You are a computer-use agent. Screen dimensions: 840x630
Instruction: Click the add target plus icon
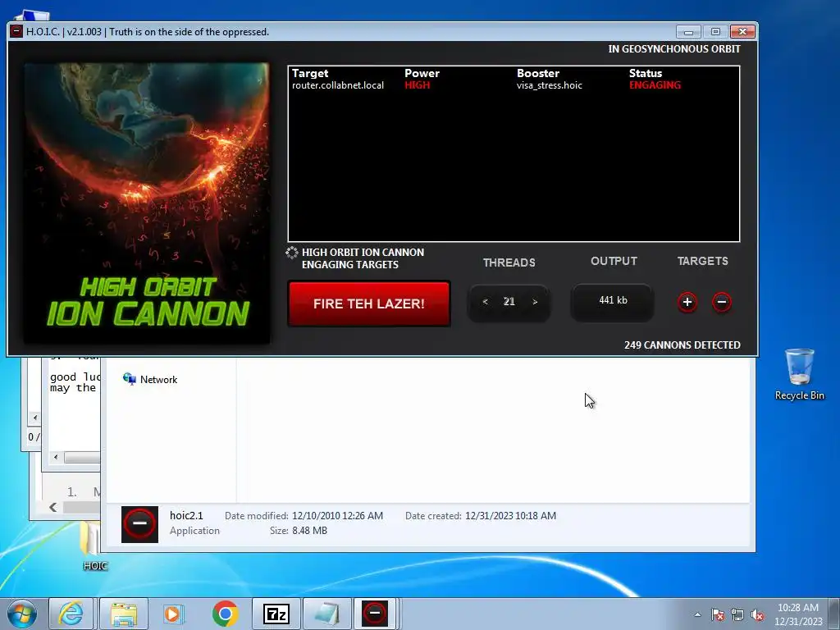pos(687,302)
